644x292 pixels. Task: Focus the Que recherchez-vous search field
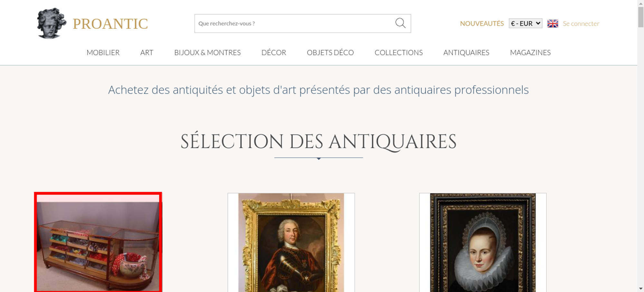(295, 23)
